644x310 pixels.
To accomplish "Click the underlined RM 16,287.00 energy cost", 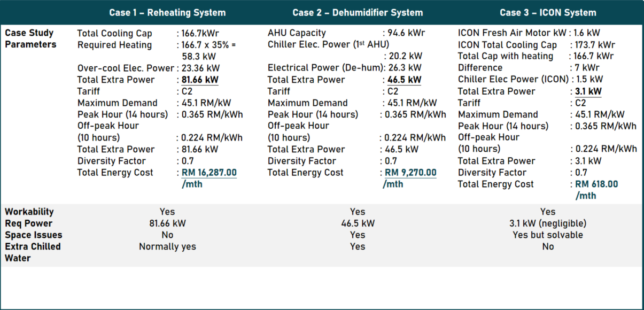I will point(209,173).
